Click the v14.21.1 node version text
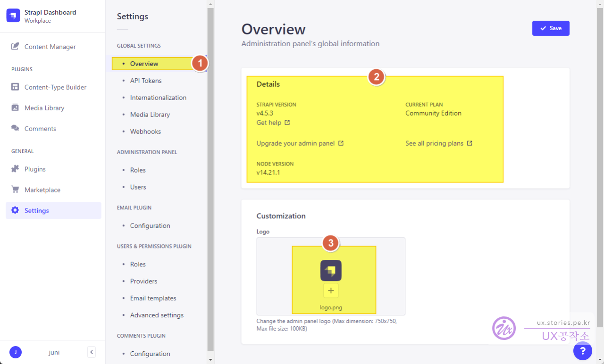604x364 pixels. coord(268,173)
